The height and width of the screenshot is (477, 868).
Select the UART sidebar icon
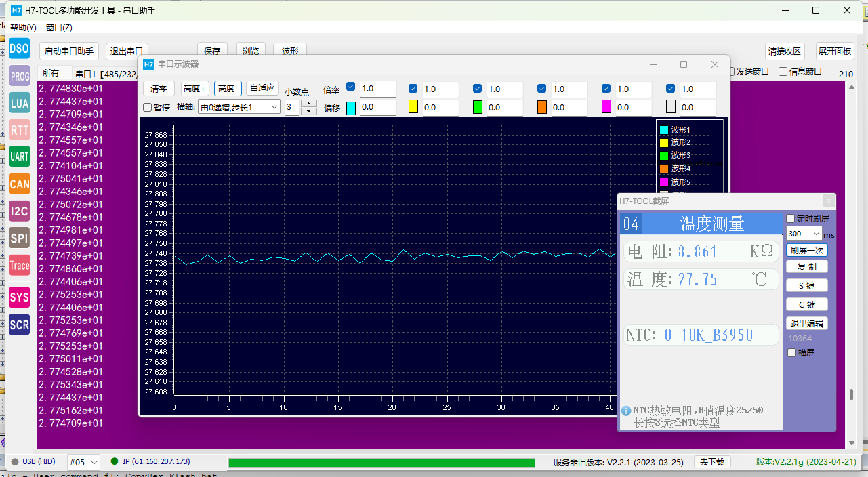pyautogui.click(x=20, y=157)
